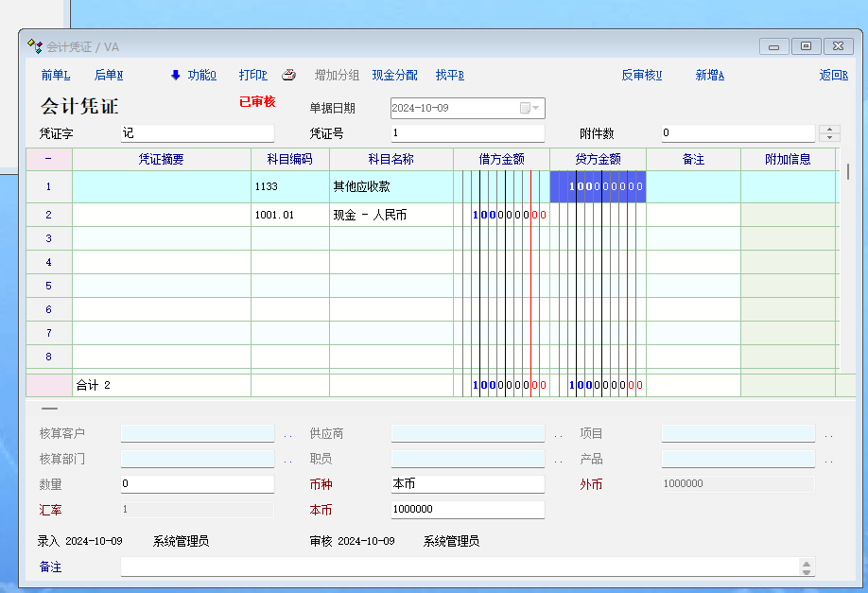Screen dimensions: 868x593
Task: Open the 核算客户 lookup ellipsis
Action: click(x=287, y=435)
